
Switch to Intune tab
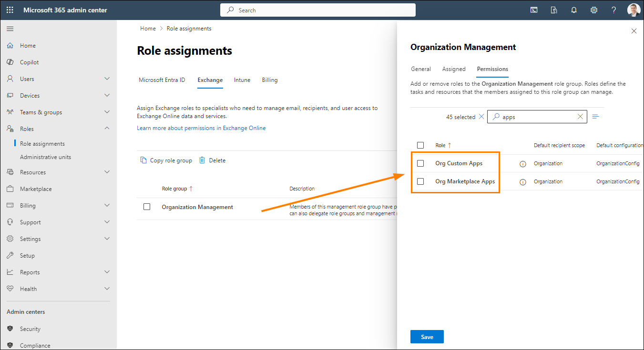coord(242,80)
